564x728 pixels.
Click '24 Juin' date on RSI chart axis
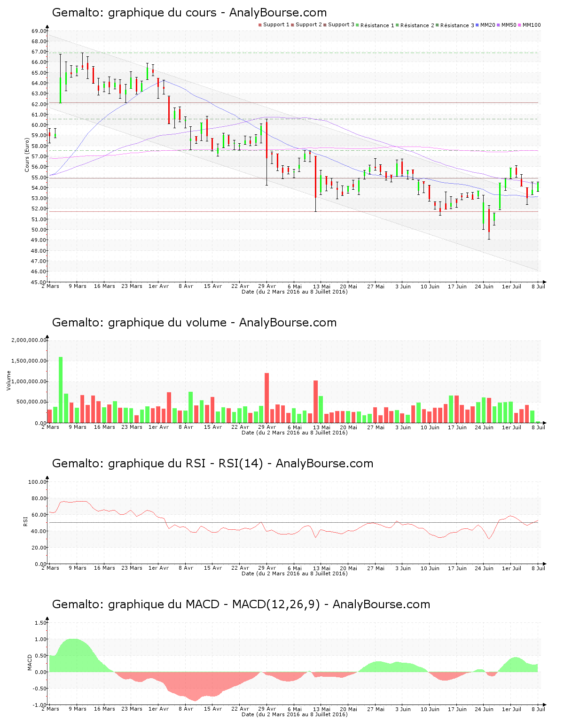tap(484, 568)
